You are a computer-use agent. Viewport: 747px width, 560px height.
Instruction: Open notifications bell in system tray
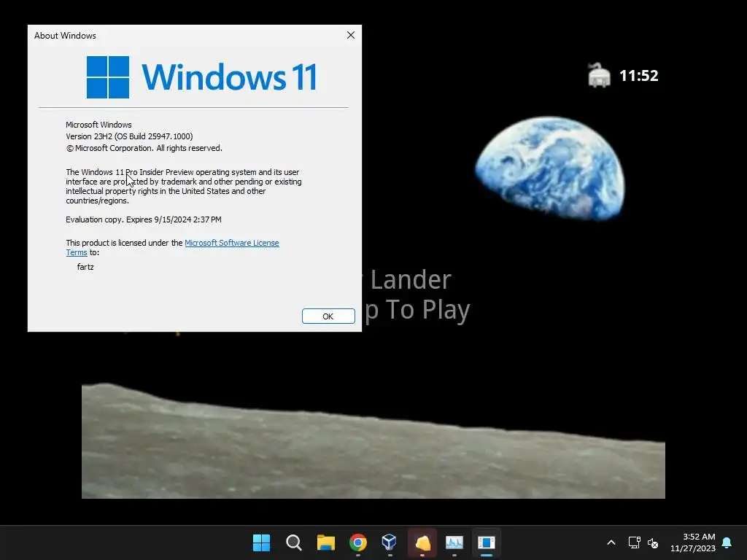727,542
